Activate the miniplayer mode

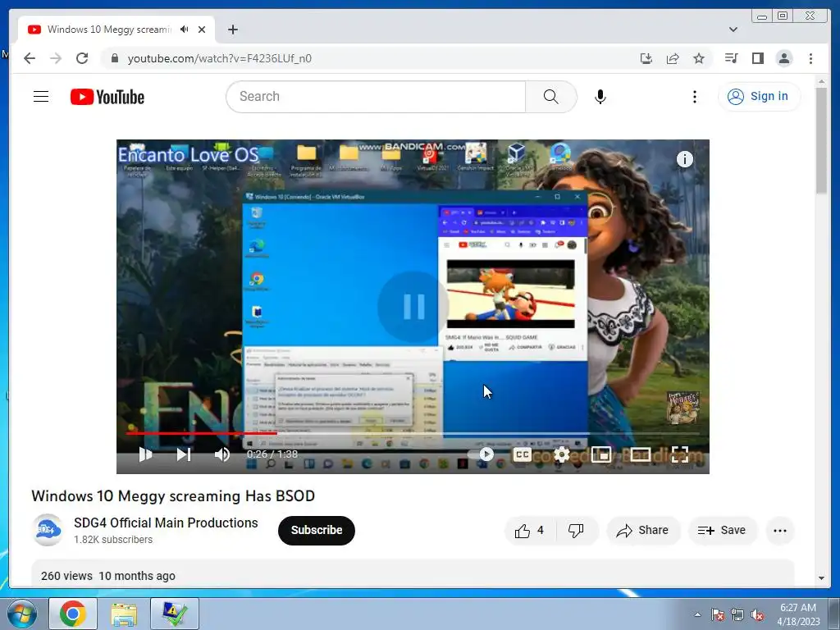[600, 454]
